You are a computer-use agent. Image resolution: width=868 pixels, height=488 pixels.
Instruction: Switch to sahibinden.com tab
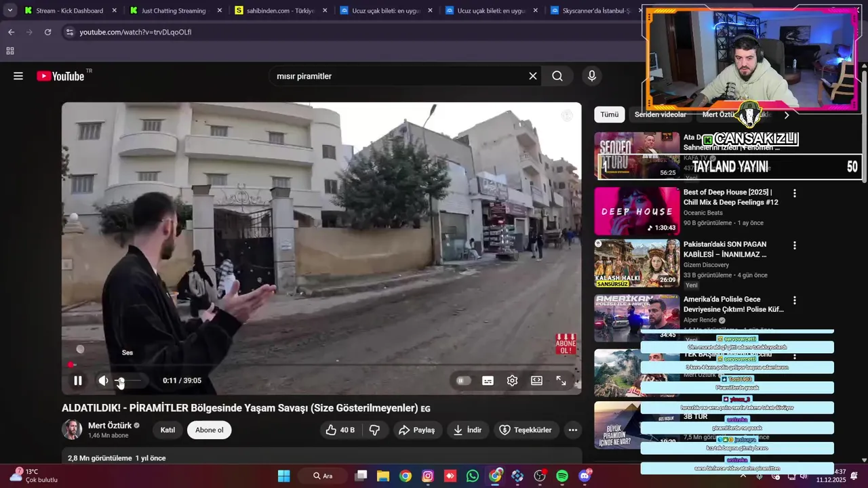pos(281,11)
